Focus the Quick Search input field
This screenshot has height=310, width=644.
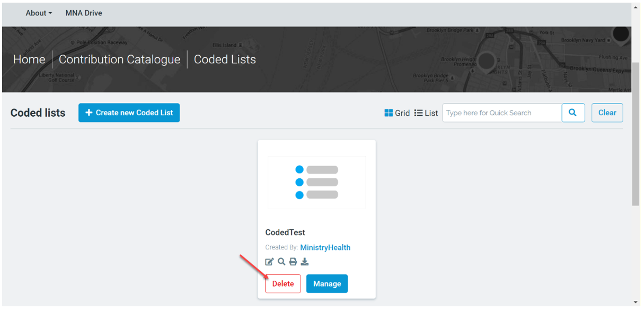click(x=502, y=113)
